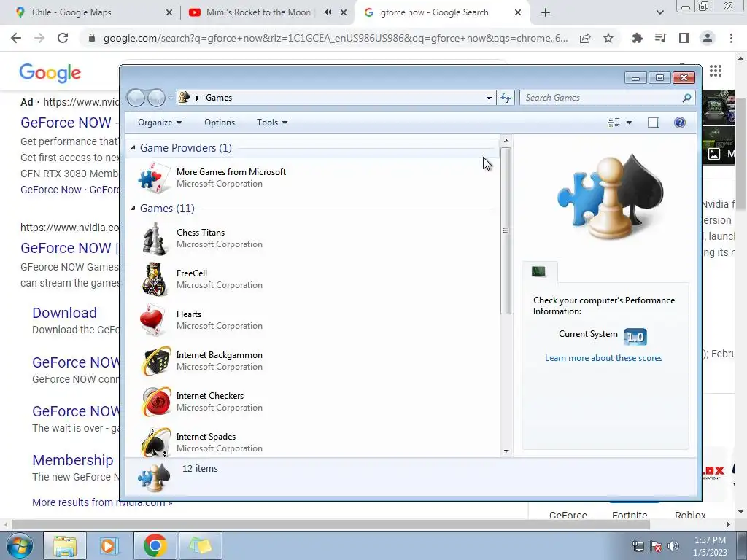Click the Chrome URL address bar
The height and width of the screenshot is (560, 747).
(336, 38)
